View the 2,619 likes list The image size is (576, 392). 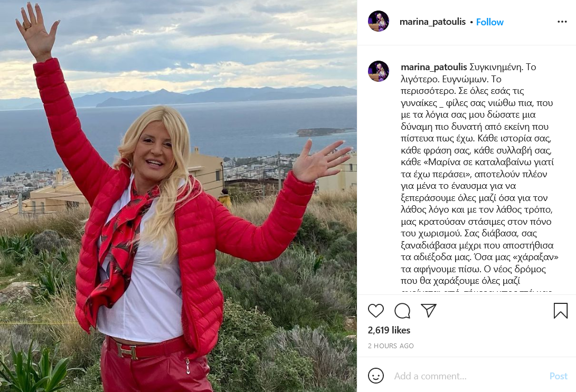click(x=389, y=330)
